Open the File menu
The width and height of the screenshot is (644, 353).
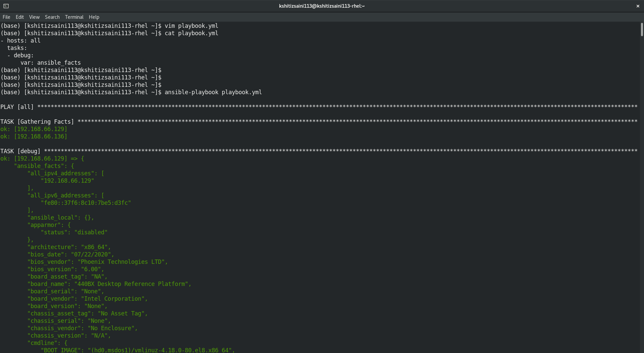point(6,17)
